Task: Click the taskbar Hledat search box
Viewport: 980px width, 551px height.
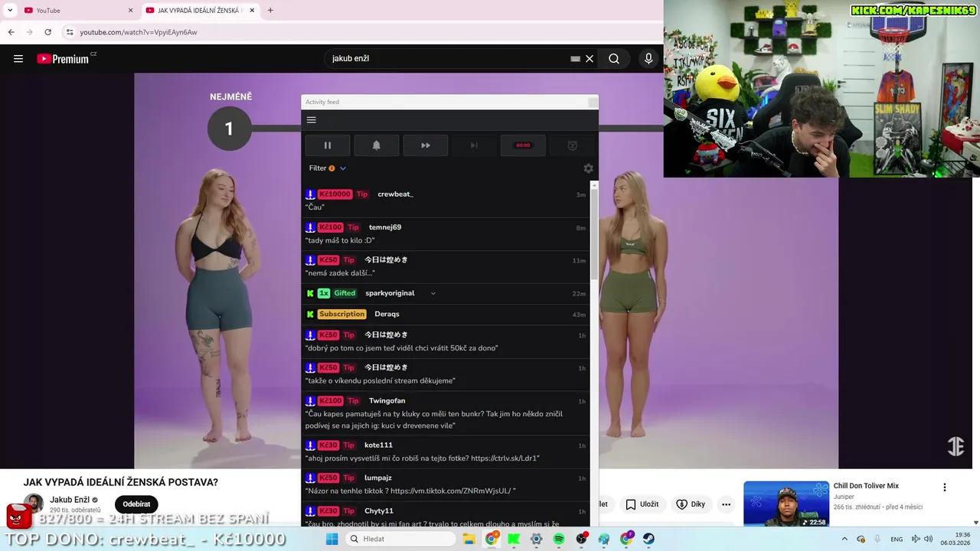Action: 399,539
